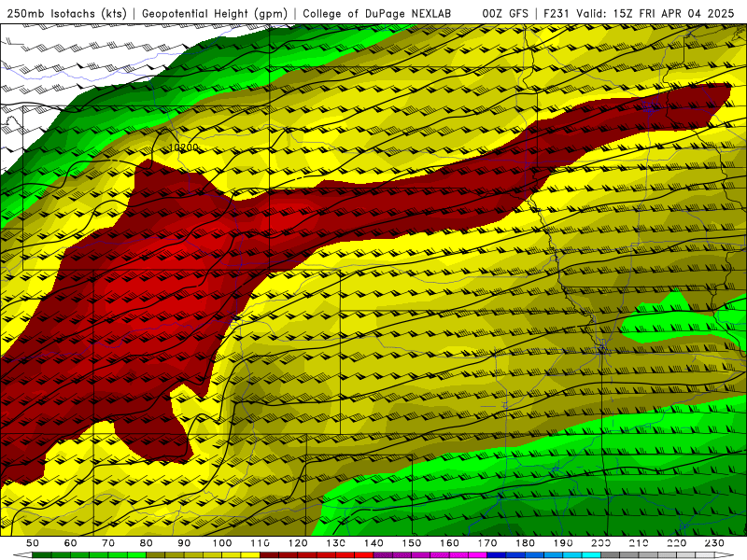
Task: Click the "170" value on the color scale
Action: point(487,543)
